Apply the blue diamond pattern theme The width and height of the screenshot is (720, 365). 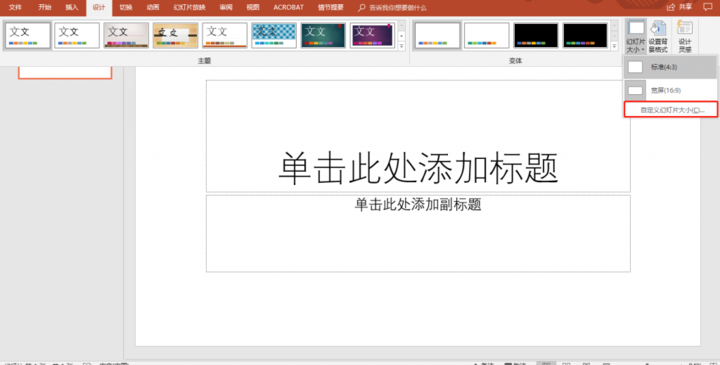pos(274,35)
